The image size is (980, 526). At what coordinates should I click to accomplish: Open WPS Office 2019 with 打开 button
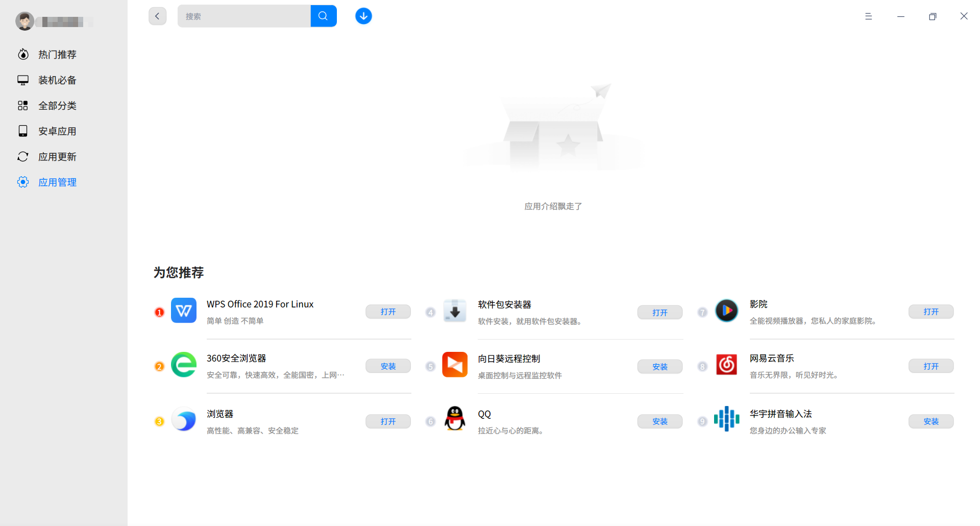[388, 312]
